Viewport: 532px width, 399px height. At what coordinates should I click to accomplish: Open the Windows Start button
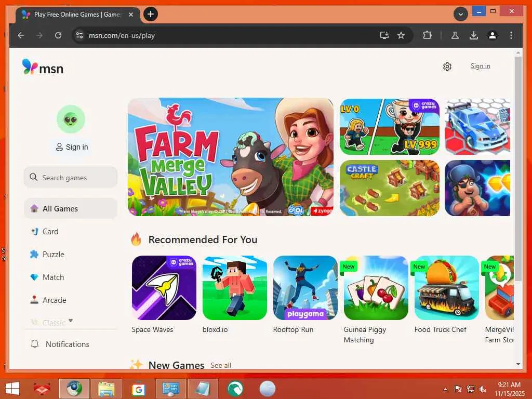click(x=12, y=389)
